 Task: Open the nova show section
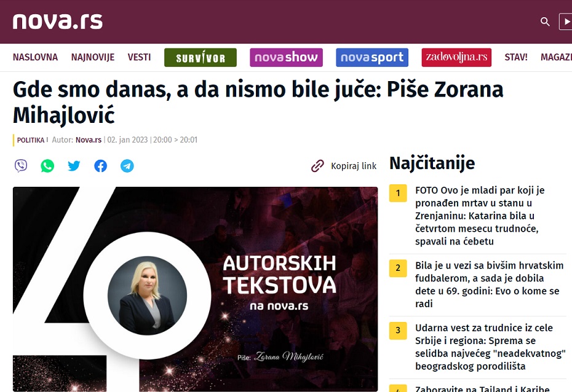coord(287,58)
